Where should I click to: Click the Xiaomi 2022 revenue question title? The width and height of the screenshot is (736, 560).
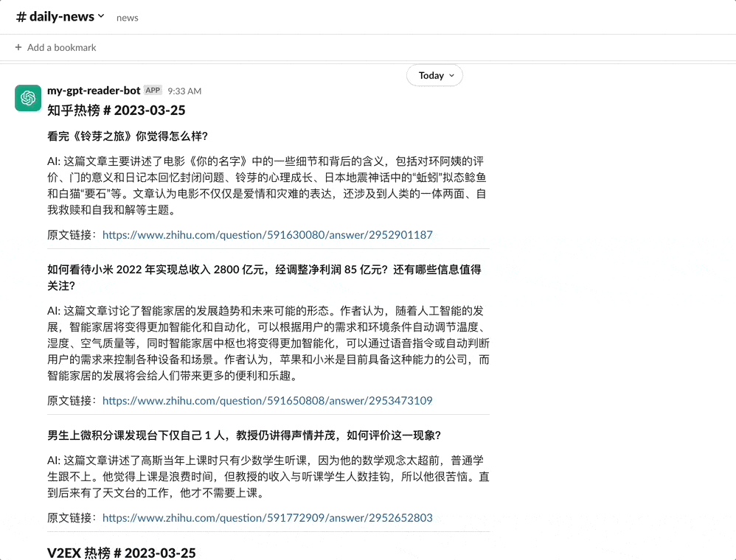coord(264,277)
